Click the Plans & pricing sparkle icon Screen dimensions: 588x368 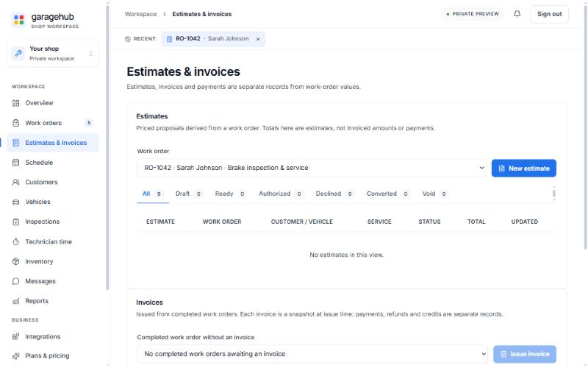(x=15, y=356)
